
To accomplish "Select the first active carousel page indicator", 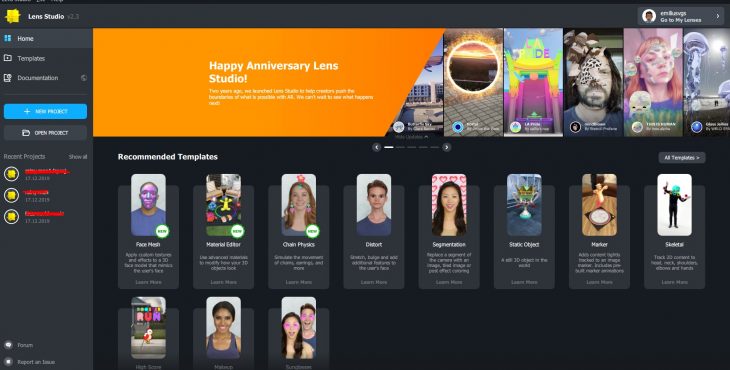I will coord(389,148).
